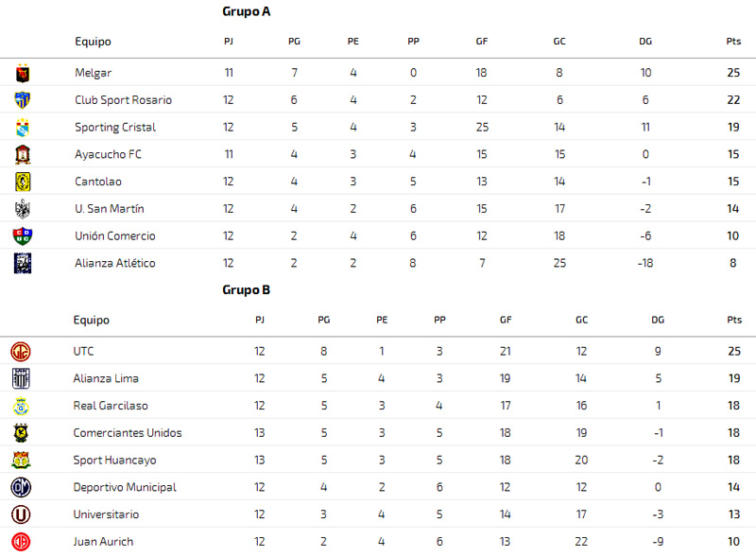Viewport: 756px width, 557px height.
Task: Click the Melgar team crest icon
Action: [23, 73]
